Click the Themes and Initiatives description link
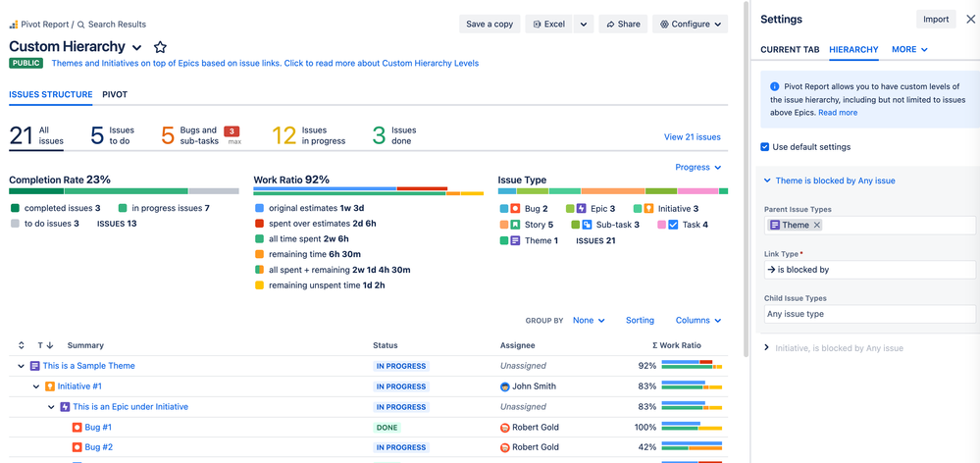The image size is (980, 463). (x=265, y=63)
